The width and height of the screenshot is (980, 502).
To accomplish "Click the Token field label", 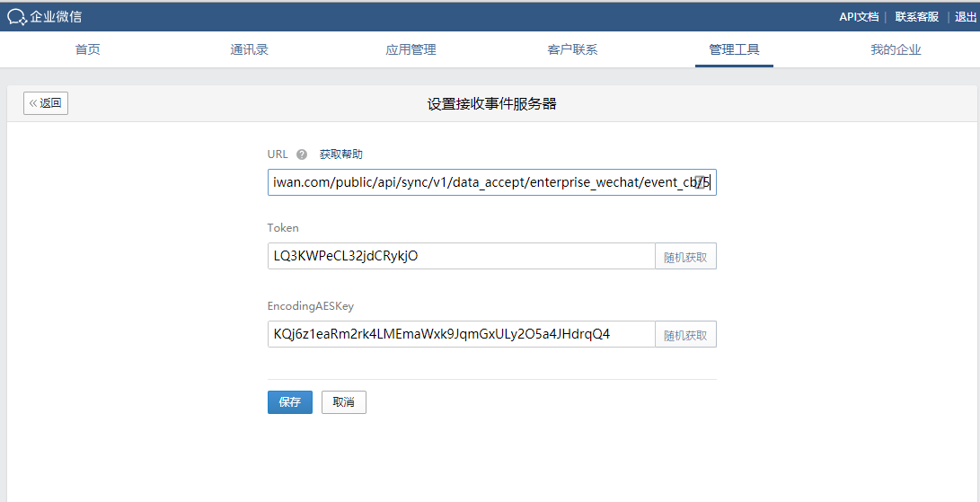I will coord(282,228).
